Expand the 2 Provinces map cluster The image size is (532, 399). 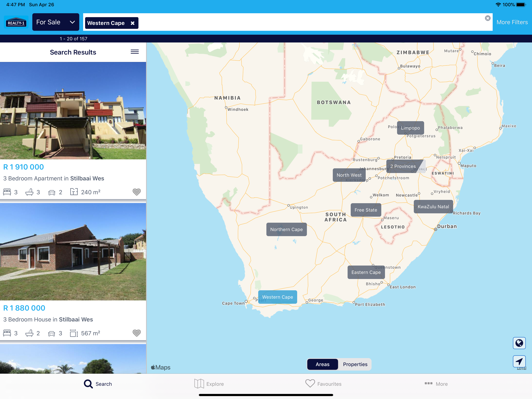(403, 166)
